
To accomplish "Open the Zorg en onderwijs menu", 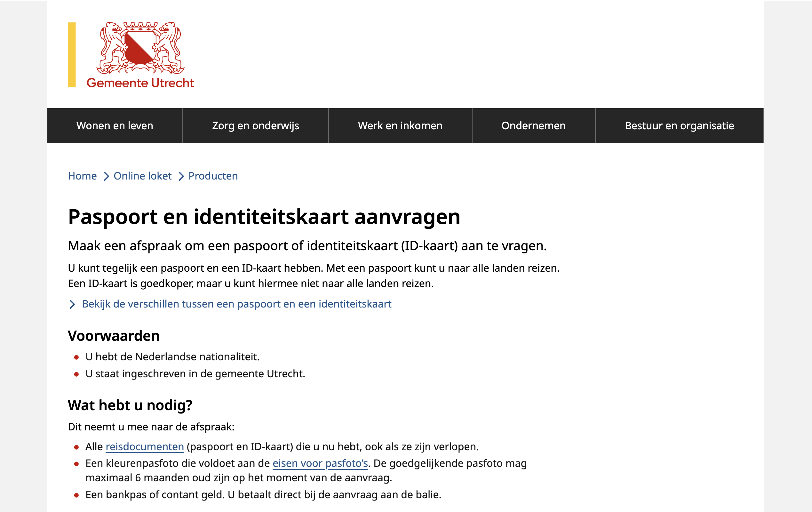I will coord(255,125).
